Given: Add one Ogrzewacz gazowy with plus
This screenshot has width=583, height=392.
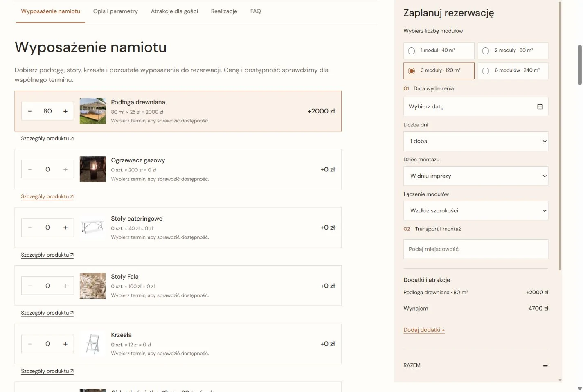Looking at the screenshot, I should pos(65,169).
